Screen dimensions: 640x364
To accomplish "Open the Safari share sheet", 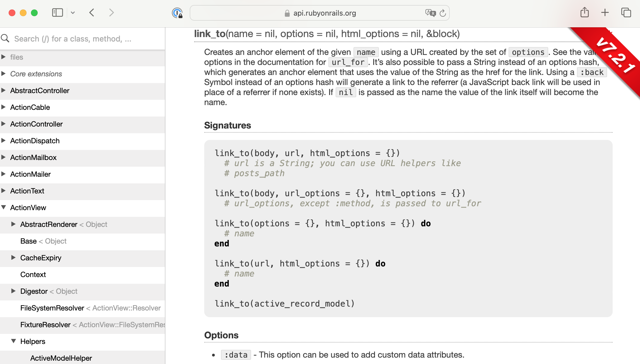I will point(585,13).
